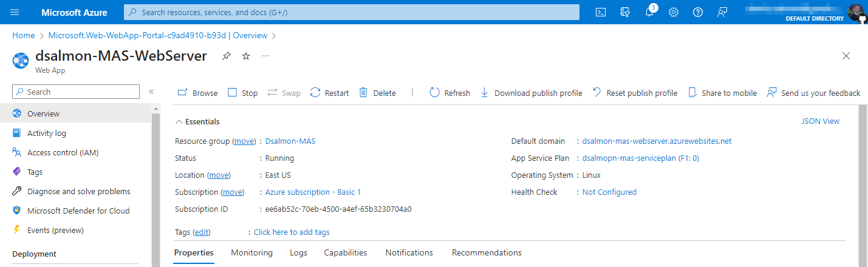Click here to add tags
Screen dimensions: 868x267
(292, 232)
